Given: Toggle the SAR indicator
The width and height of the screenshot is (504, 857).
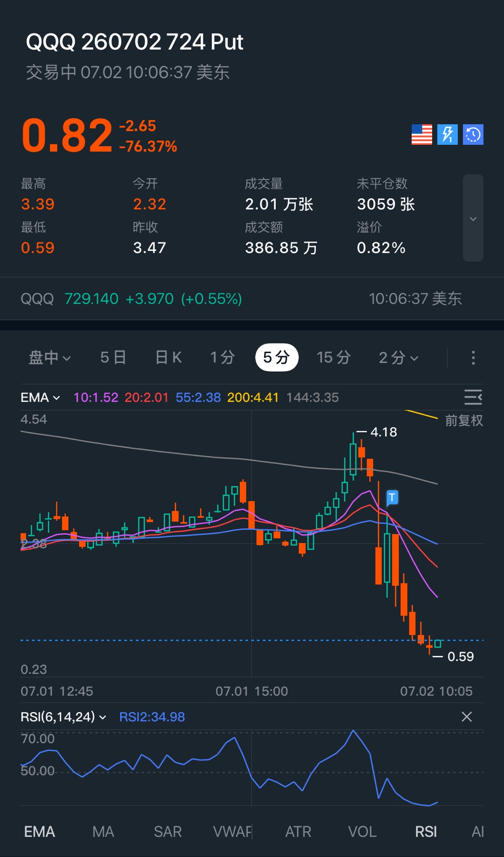Looking at the screenshot, I should (x=168, y=832).
